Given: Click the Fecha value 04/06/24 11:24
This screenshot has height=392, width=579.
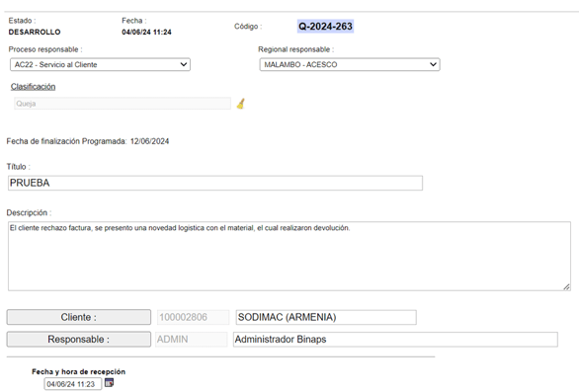Looking at the screenshot, I should pyautogui.click(x=146, y=33).
